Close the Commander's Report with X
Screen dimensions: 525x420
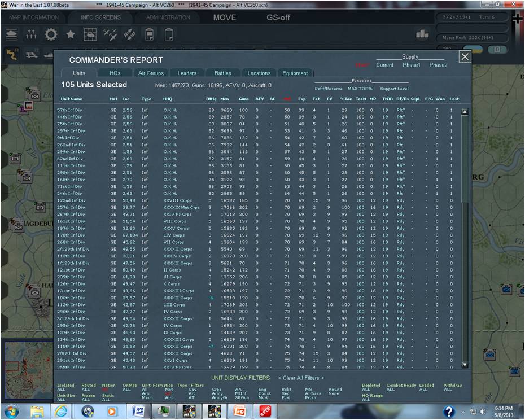[x=465, y=56]
